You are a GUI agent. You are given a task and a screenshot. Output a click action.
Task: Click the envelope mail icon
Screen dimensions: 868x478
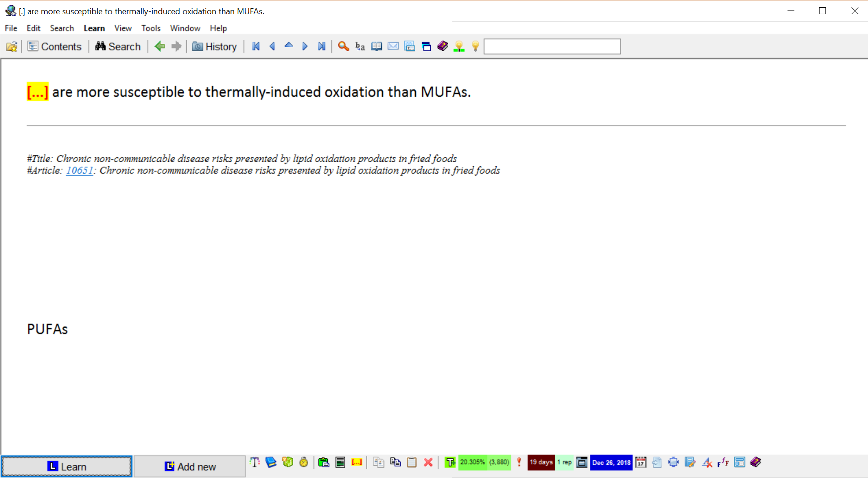click(x=393, y=46)
